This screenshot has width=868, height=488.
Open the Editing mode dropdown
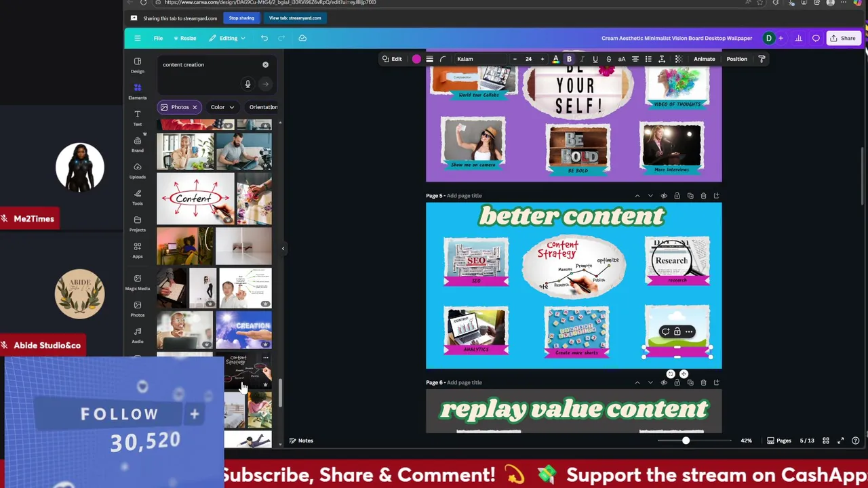click(x=227, y=38)
